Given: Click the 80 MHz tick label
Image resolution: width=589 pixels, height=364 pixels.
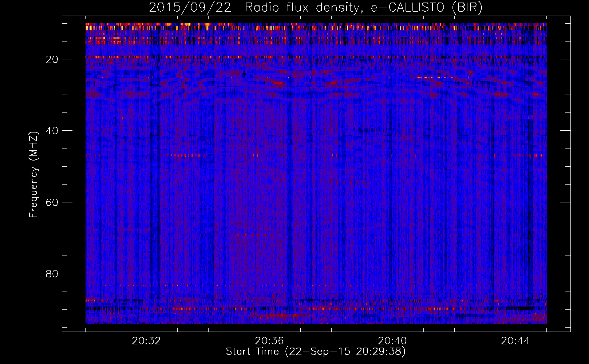Looking at the screenshot, I should click(52, 274).
